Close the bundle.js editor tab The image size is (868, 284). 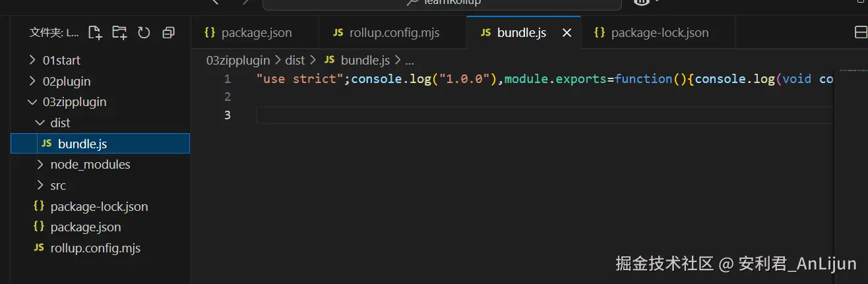coord(567,33)
